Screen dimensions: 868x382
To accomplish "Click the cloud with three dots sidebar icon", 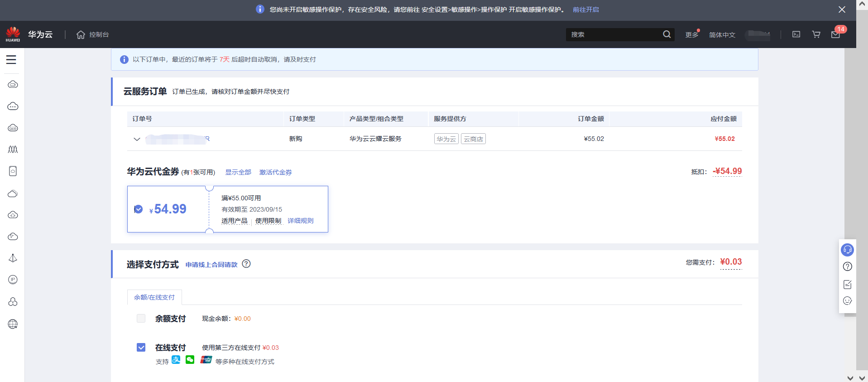I will click(13, 106).
